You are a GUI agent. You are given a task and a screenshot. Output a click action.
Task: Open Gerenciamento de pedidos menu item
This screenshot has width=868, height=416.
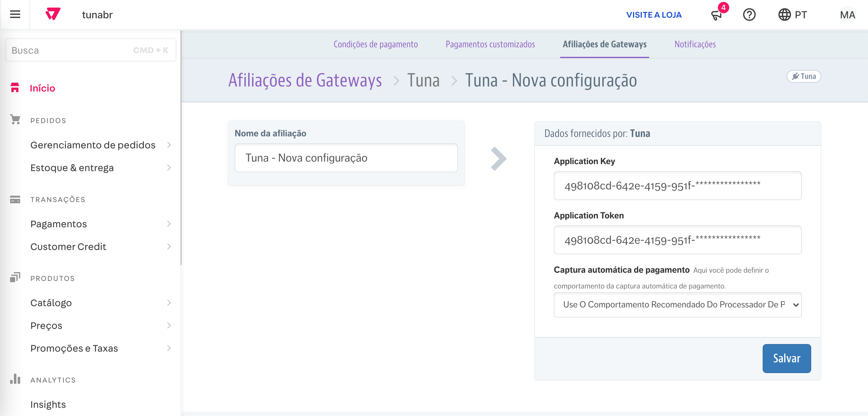click(93, 145)
